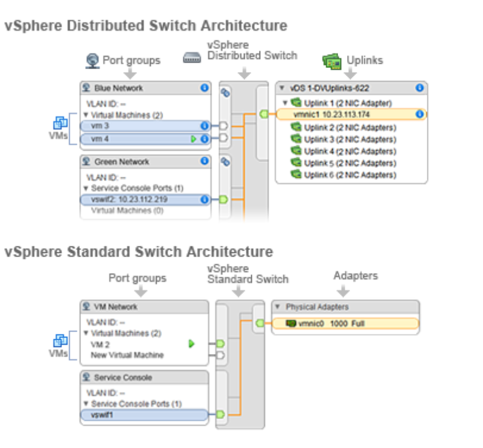This screenshot has height=448, width=483.
Task: Collapse the Physical Adapters panel
Action: (277, 306)
